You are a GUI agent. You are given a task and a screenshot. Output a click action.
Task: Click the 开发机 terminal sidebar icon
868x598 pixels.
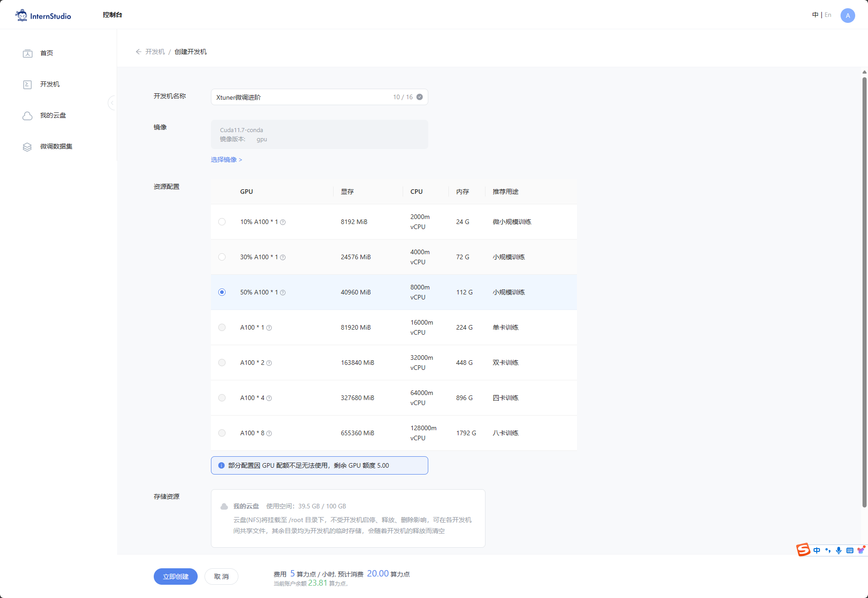pos(27,84)
